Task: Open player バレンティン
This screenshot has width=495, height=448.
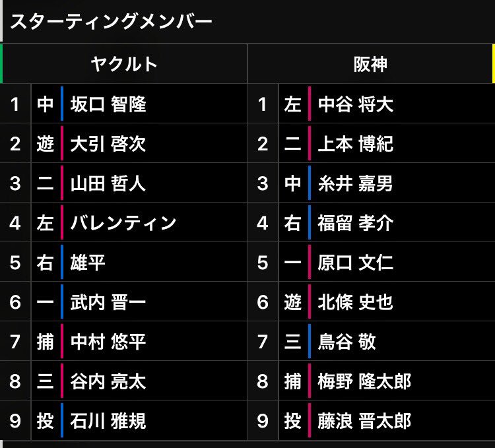Action: click(123, 223)
